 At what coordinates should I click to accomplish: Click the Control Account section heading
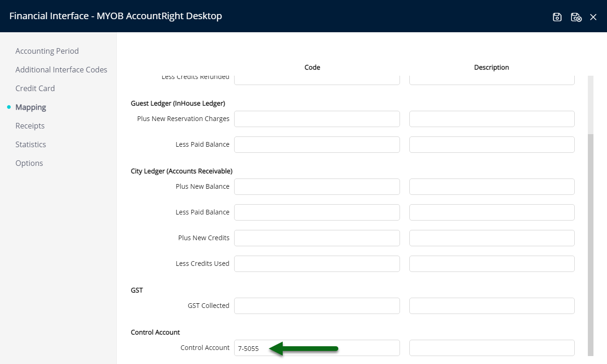click(155, 332)
